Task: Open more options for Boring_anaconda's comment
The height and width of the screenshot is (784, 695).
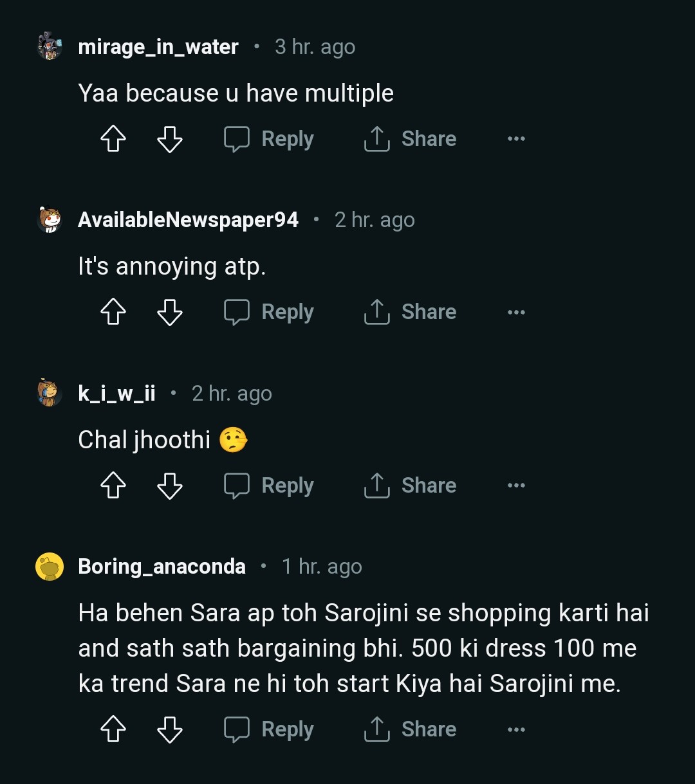Action: (x=516, y=729)
